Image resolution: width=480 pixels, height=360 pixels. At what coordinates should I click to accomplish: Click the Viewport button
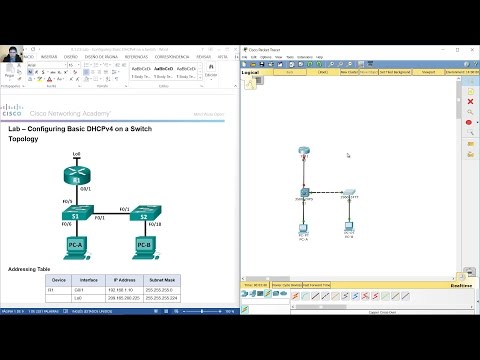428,72
